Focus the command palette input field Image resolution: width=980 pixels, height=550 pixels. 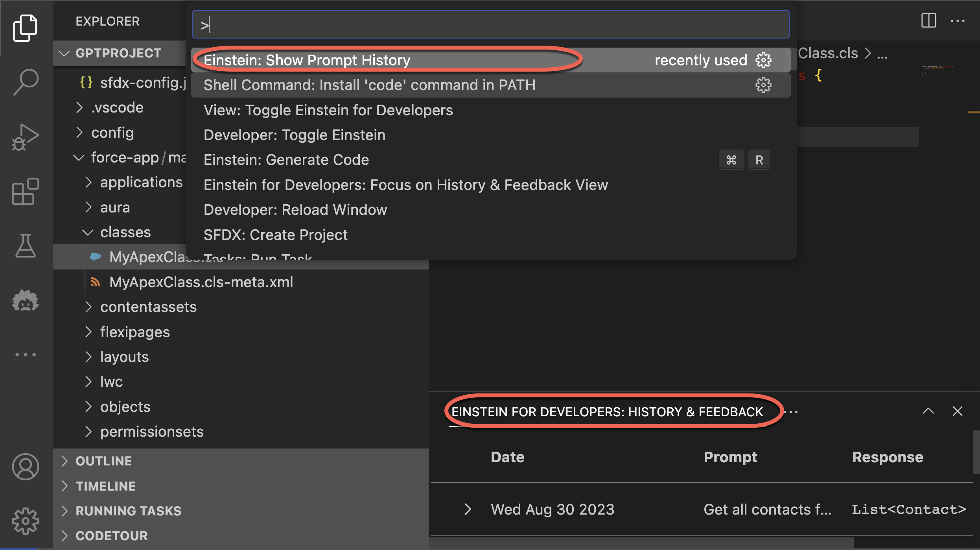(490, 24)
